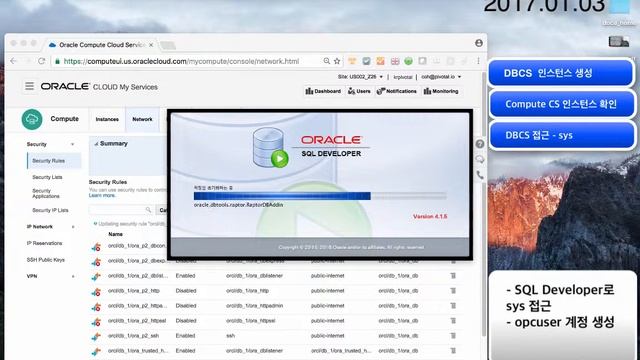Delete the orcldb_1/ora_p2_ssh security rule
The height and width of the screenshot is (360, 640).
pos(453,336)
